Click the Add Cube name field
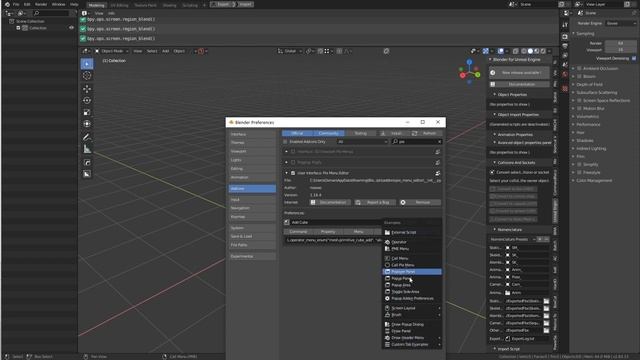 [x=337, y=222]
